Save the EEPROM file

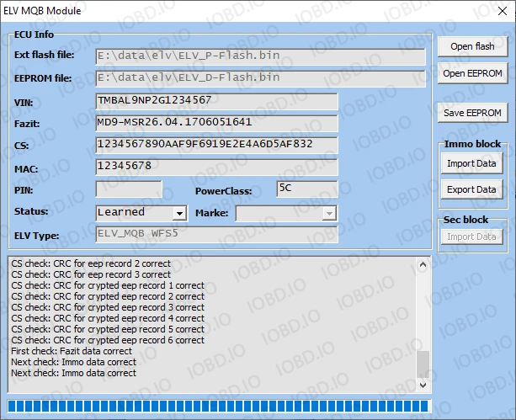[x=472, y=113]
